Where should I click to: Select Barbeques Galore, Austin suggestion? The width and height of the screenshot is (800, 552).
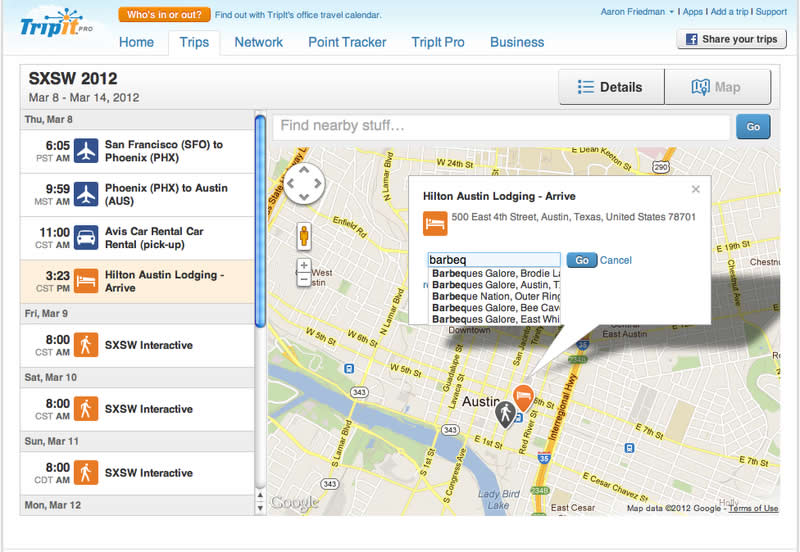click(x=495, y=285)
